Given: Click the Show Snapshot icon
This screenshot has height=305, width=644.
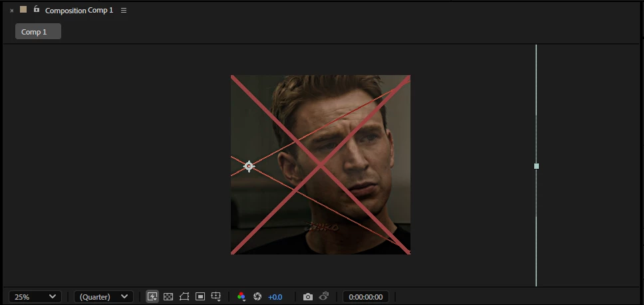Looking at the screenshot, I should 324,296.
